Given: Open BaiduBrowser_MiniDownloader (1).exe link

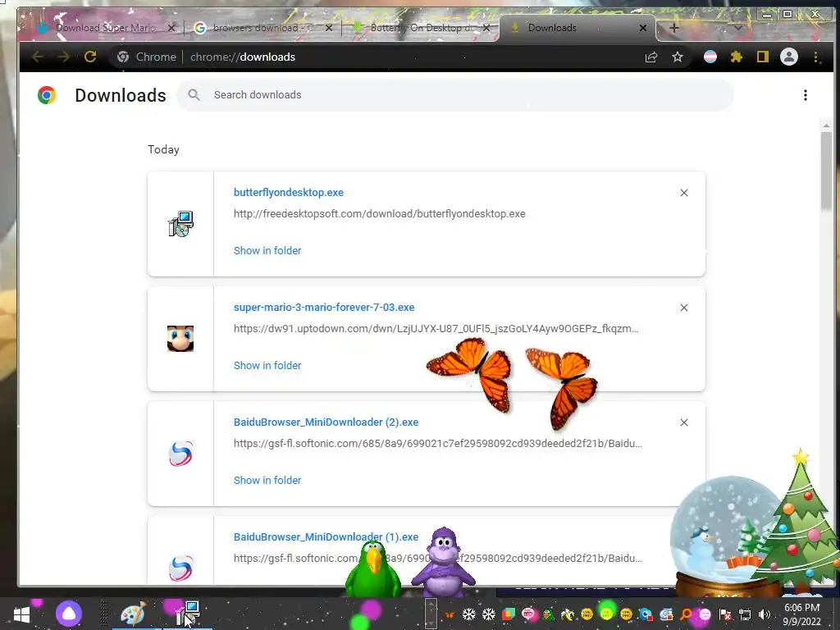Looking at the screenshot, I should (x=326, y=536).
